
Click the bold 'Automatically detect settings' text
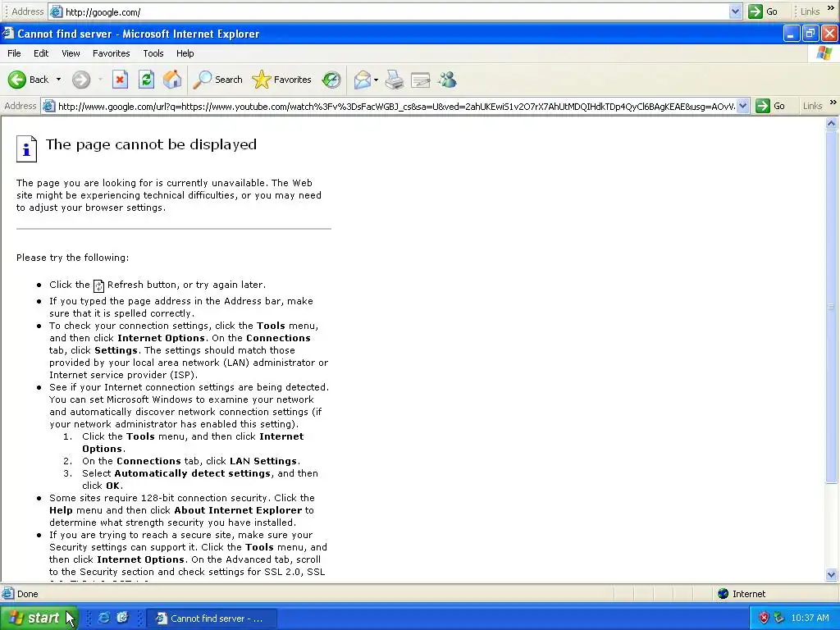click(x=192, y=473)
